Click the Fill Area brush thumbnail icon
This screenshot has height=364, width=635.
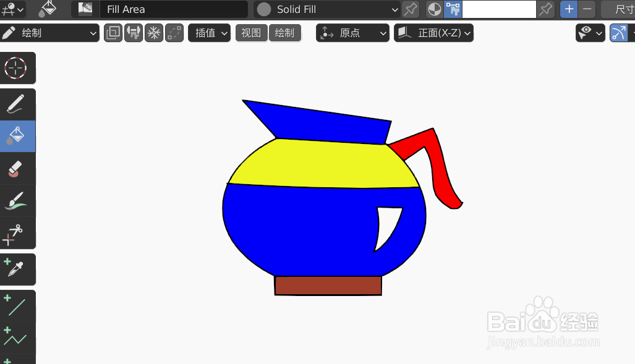pyautogui.click(x=85, y=9)
